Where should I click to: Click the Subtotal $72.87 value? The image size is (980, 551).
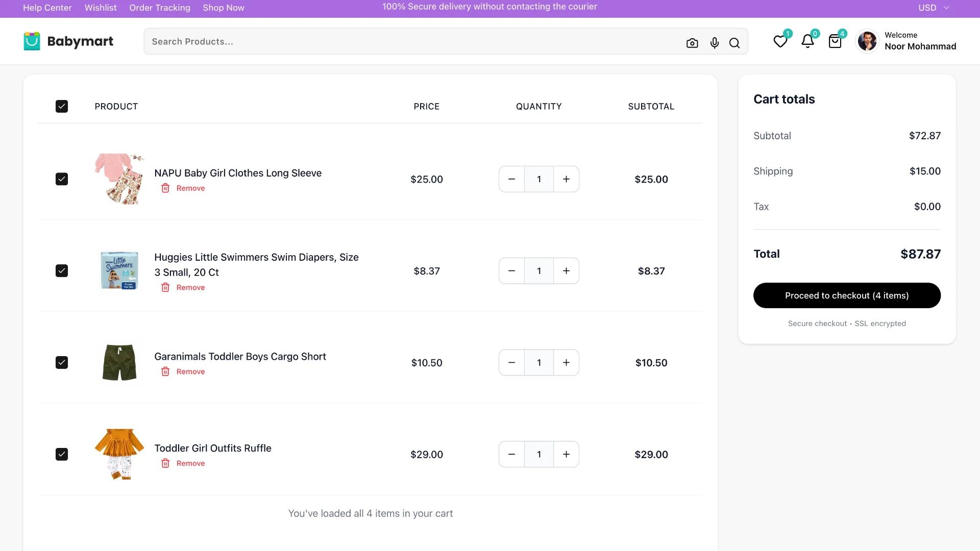[x=925, y=136]
